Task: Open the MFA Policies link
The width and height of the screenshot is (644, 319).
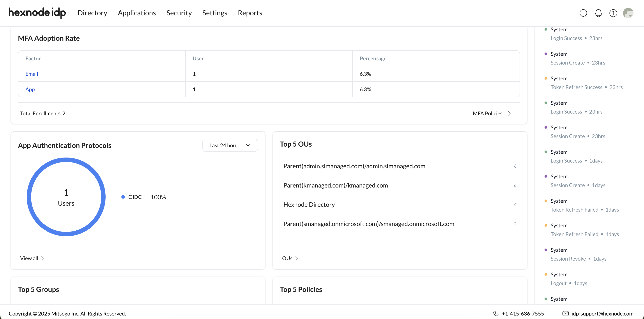Action: [488, 113]
